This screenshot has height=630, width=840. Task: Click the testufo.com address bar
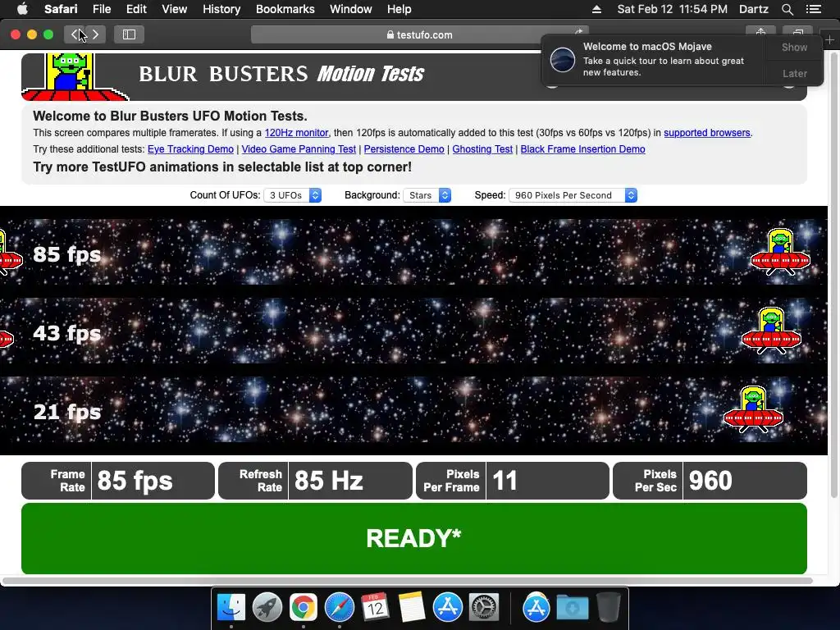click(x=419, y=34)
